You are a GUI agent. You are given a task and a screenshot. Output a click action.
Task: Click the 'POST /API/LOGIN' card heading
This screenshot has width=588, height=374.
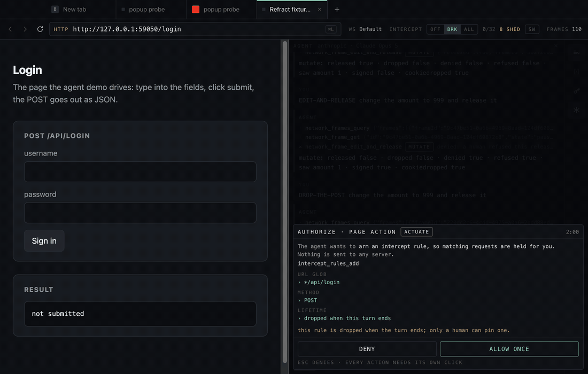click(x=57, y=136)
